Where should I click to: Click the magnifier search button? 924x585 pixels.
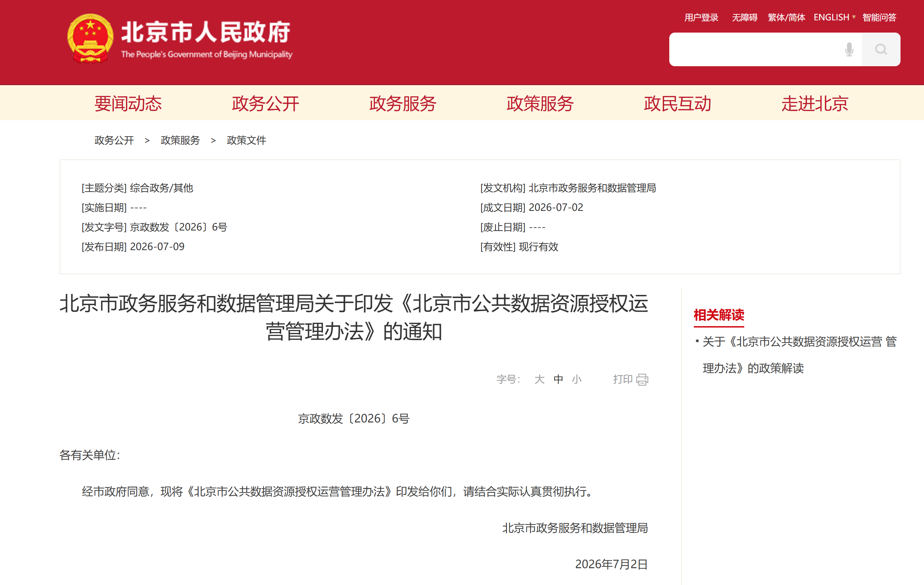click(x=881, y=49)
